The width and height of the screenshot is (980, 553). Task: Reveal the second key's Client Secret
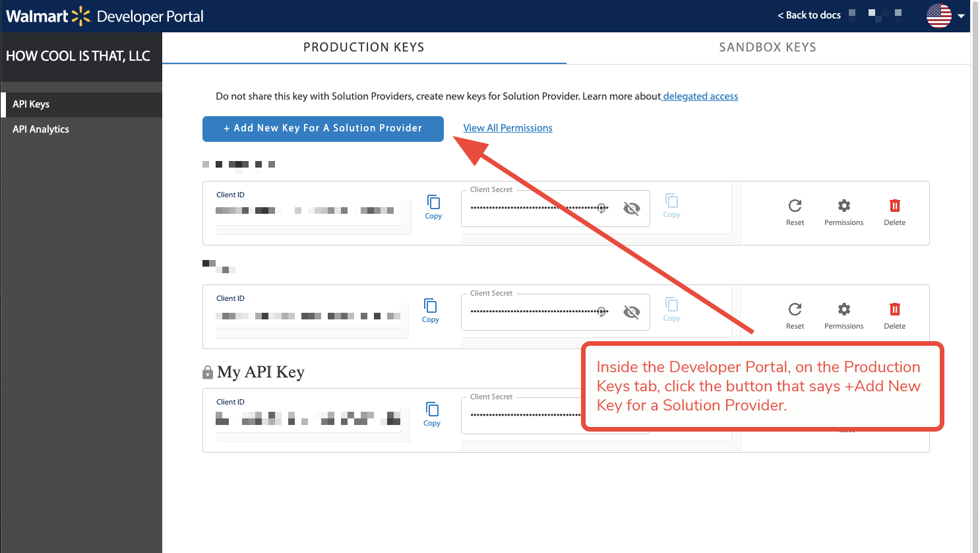click(631, 312)
